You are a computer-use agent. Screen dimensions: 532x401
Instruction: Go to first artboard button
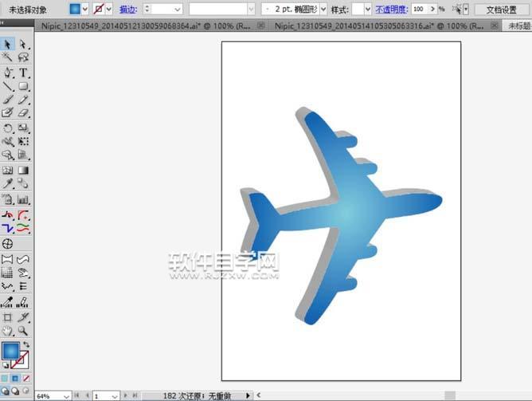[77, 395]
